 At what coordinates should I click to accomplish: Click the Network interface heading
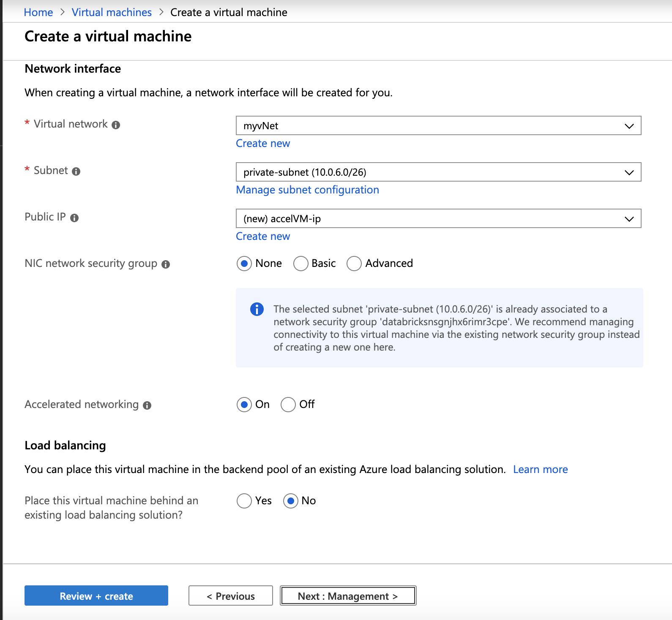[73, 69]
